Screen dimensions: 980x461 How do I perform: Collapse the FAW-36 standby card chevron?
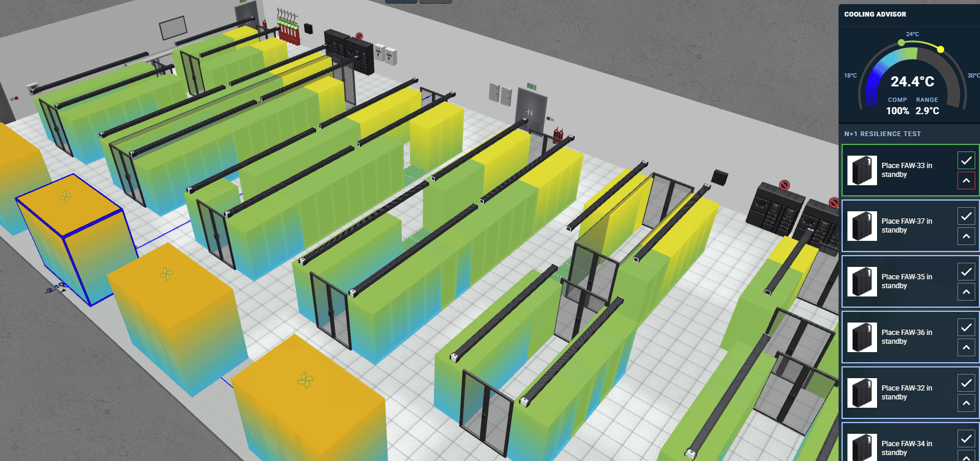click(x=966, y=347)
